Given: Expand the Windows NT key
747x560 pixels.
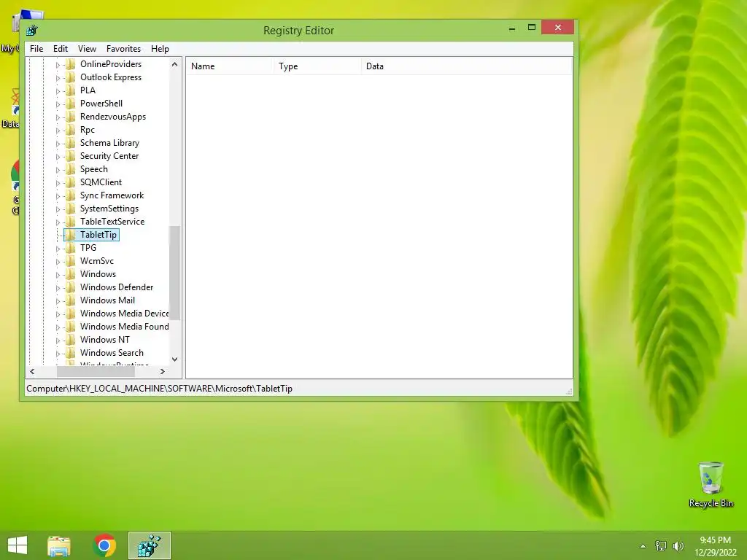Looking at the screenshot, I should (58, 340).
